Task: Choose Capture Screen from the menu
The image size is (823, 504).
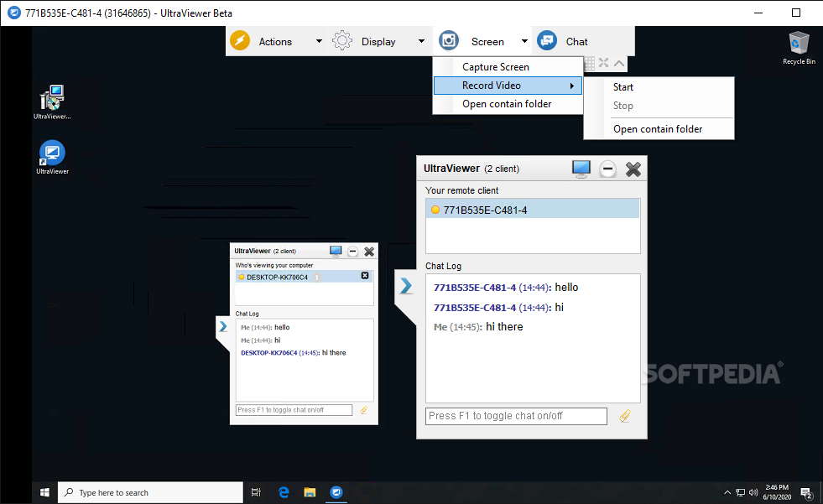Action: (x=508, y=67)
